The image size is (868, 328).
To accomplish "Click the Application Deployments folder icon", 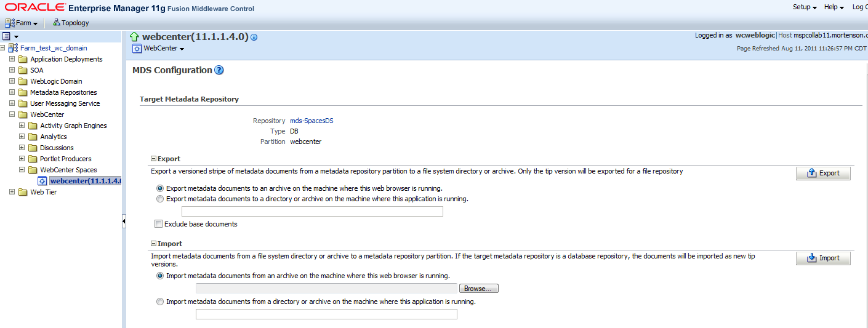I will click(23, 59).
